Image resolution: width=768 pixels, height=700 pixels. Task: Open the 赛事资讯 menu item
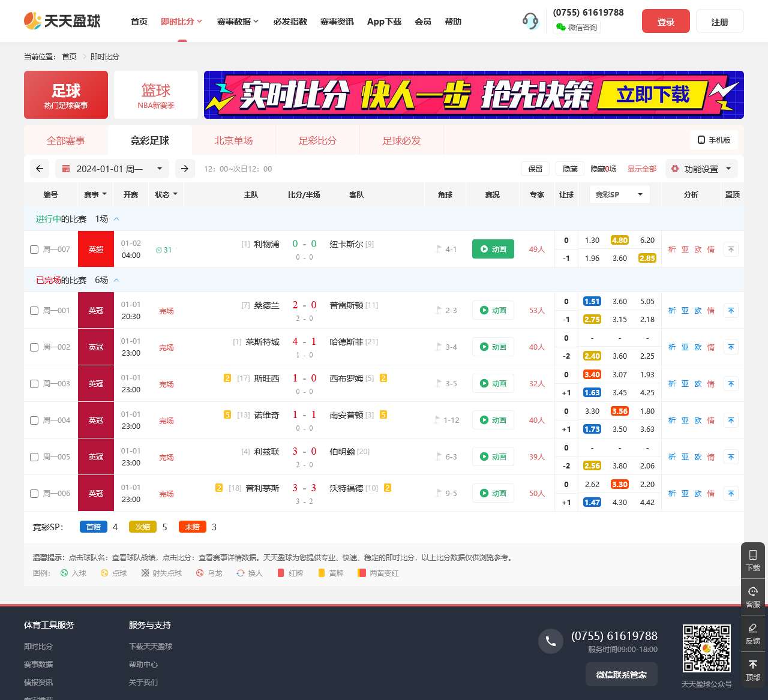[x=337, y=22]
